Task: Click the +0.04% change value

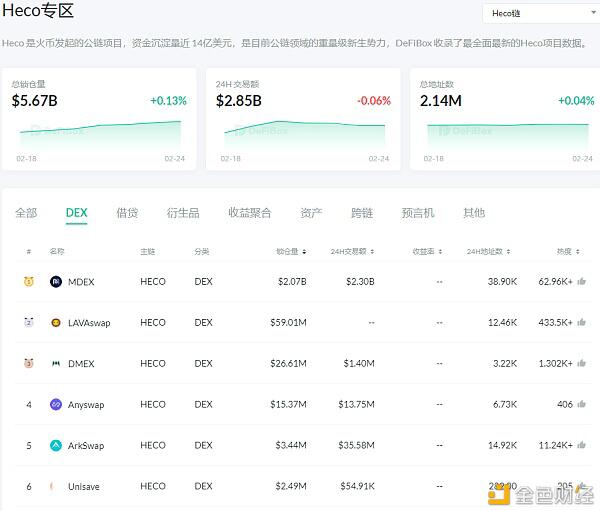Action: [x=576, y=101]
